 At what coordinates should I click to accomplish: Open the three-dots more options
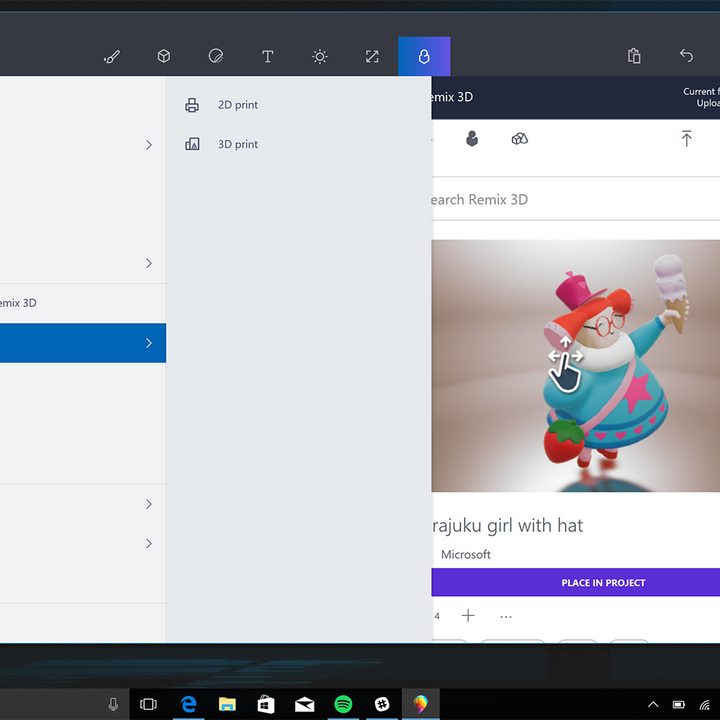click(506, 617)
